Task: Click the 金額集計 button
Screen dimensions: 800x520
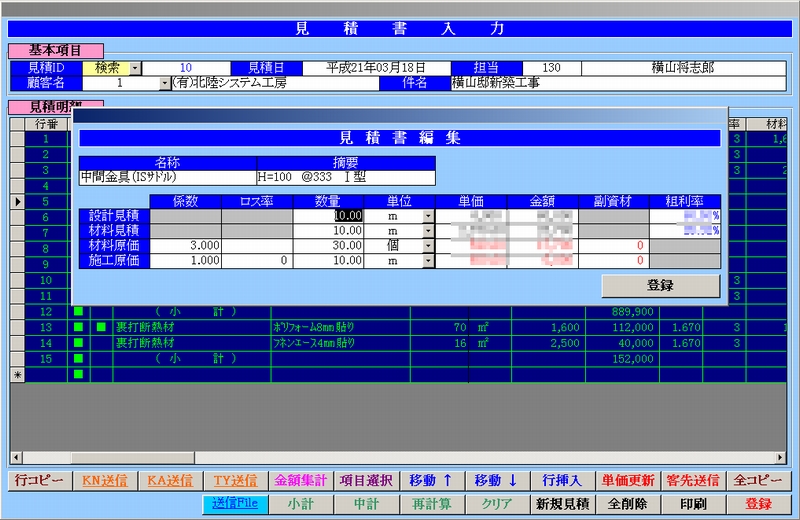Action: [301, 480]
